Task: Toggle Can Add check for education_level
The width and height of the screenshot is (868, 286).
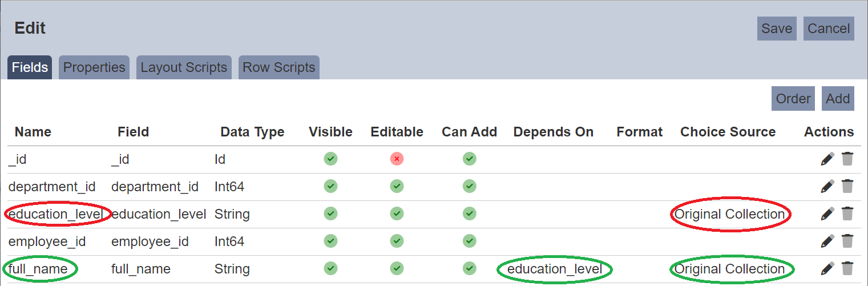Action: (x=469, y=214)
